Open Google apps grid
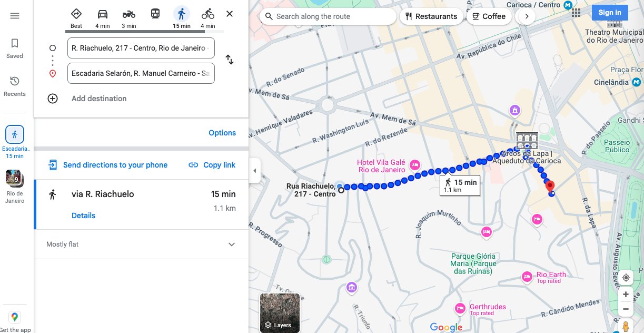This screenshot has height=333, width=644. [576, 13]
